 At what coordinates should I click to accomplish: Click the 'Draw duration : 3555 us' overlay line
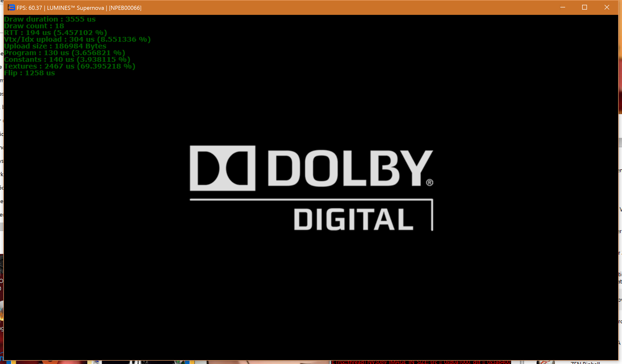(x=50, y=19)
